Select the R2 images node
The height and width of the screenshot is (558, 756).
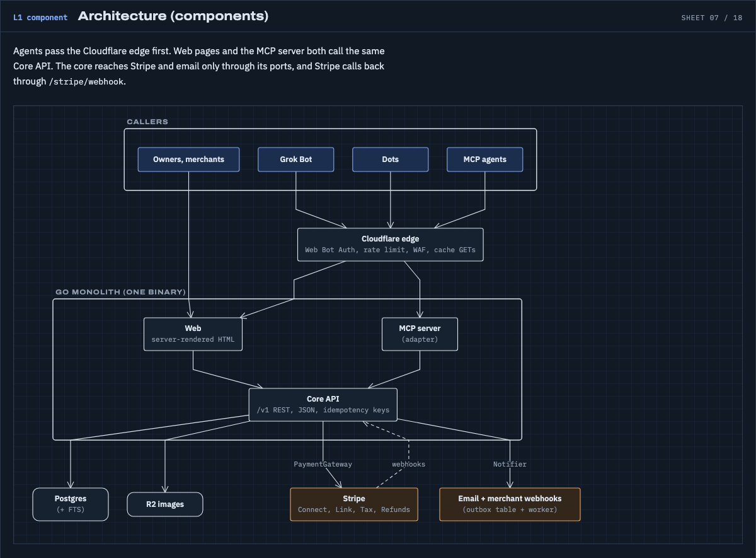pyautogui.click(x=165, y=504)
